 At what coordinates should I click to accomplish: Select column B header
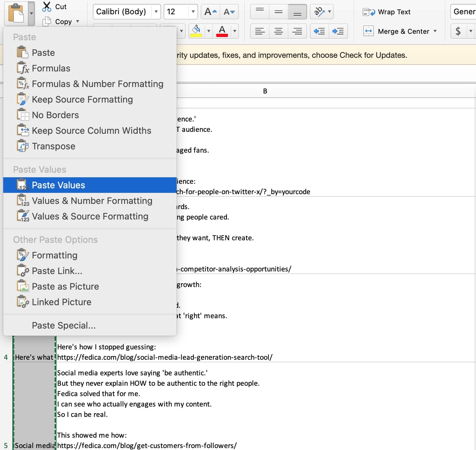click(x=265, y=91)
